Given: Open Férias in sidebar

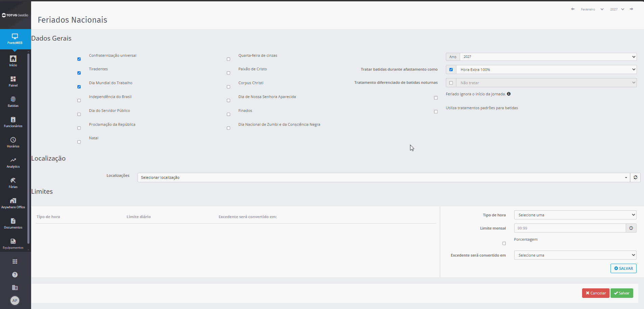Looking at the screenshot, I should (13, 183).
